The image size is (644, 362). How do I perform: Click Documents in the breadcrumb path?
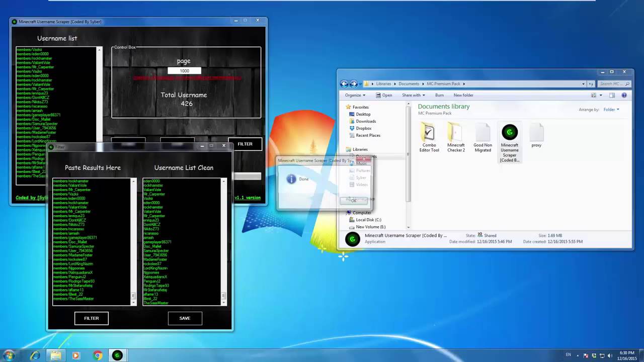[409, 84]
